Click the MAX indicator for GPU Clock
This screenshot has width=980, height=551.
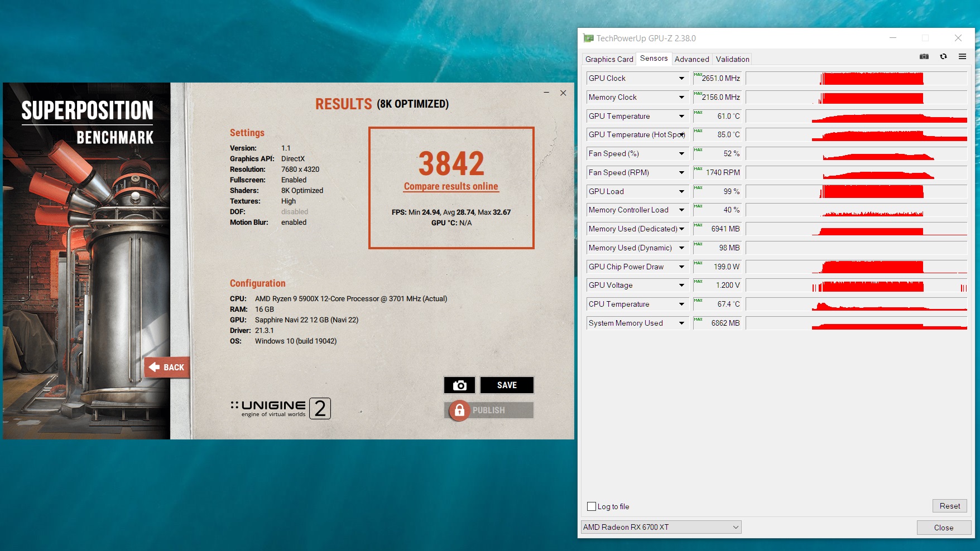698,74
